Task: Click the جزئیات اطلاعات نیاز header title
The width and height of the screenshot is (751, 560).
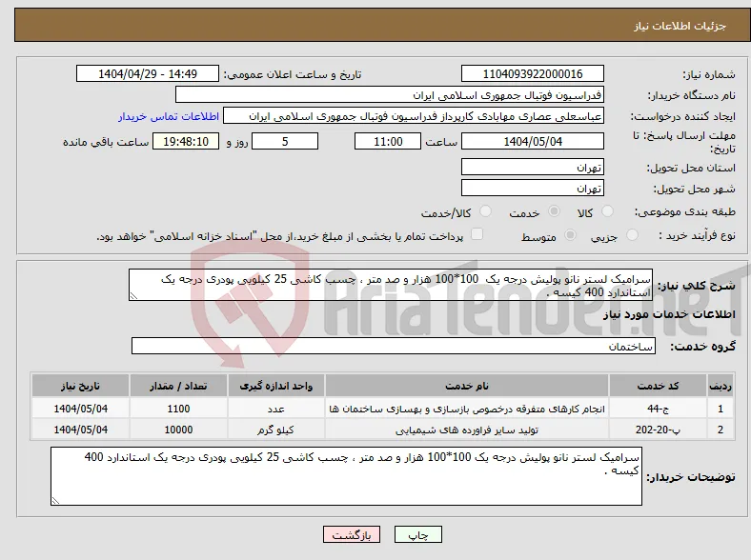Action: click(680, 26)
